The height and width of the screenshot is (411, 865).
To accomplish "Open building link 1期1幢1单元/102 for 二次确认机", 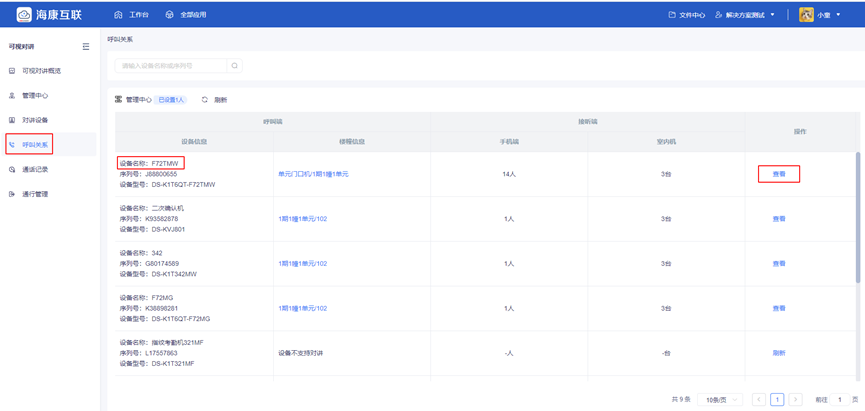I will tap(302, 219).
